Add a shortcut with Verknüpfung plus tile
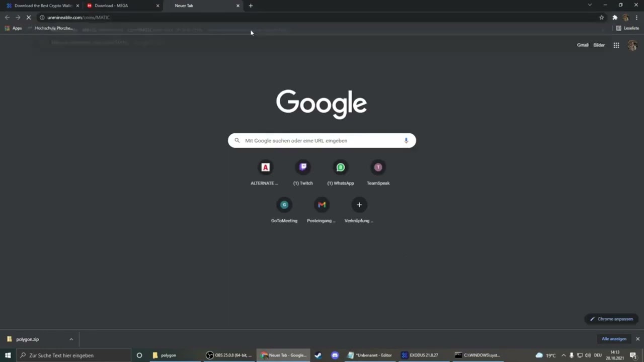 pyautogui.click(x=359, y=211)
